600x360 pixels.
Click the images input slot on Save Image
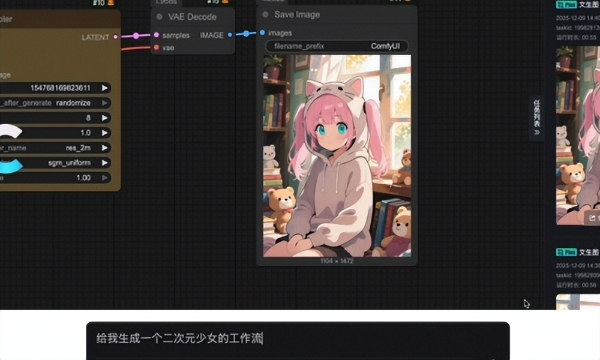point(262,33)
